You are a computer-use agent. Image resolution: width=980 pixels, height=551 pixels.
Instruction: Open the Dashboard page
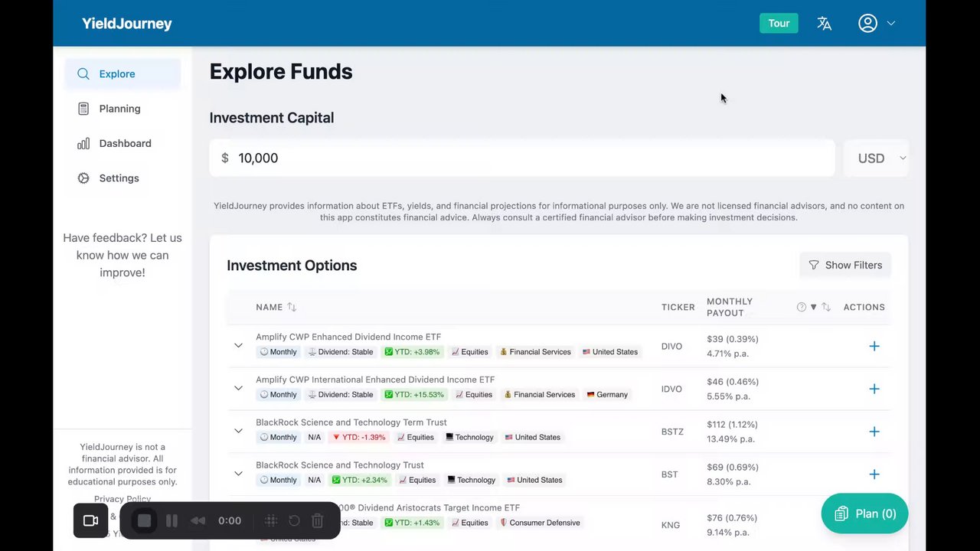(x=122, y=143)
